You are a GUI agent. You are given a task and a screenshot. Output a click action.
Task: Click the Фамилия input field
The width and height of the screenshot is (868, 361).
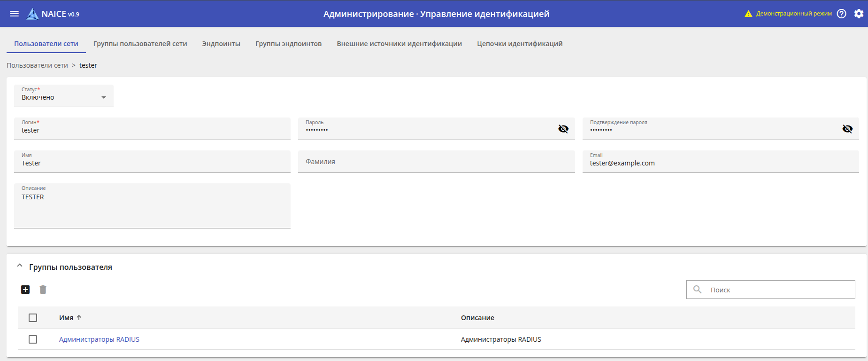436,162
